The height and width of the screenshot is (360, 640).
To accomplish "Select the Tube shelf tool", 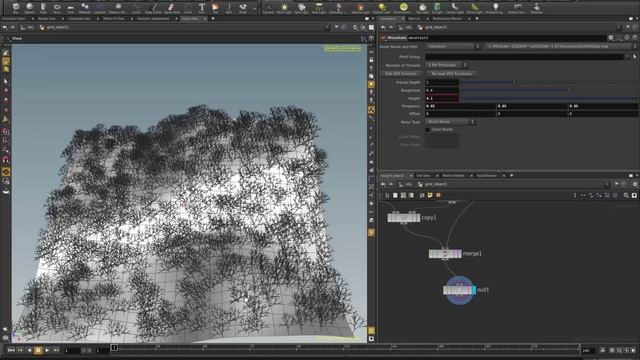I will coord(43,8).
